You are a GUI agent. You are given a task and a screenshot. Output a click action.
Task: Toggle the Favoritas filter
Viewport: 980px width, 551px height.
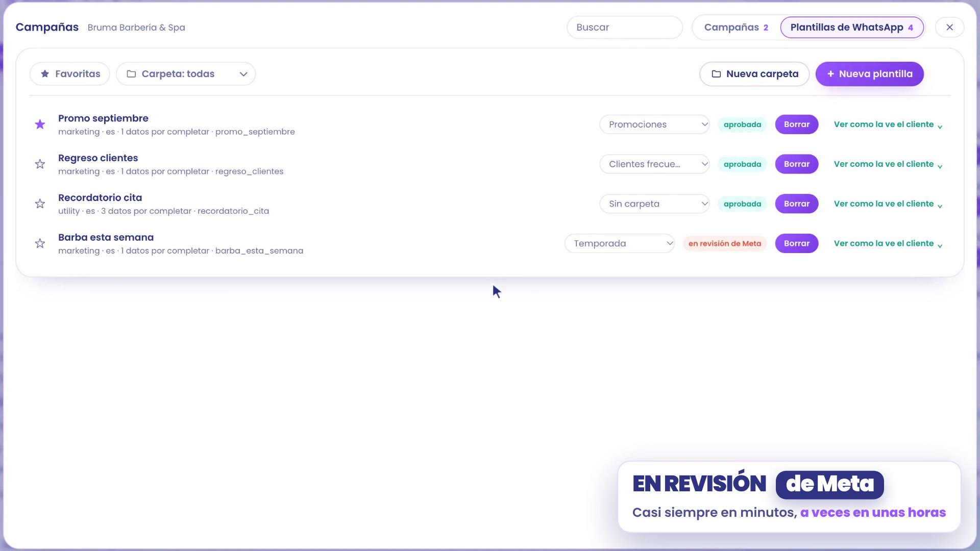coord(70,74)
